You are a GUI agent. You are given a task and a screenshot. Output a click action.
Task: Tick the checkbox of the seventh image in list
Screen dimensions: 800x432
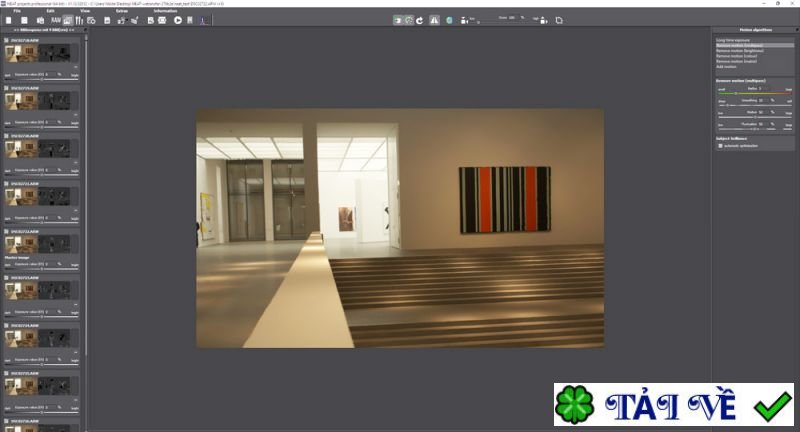click(6, 325)
